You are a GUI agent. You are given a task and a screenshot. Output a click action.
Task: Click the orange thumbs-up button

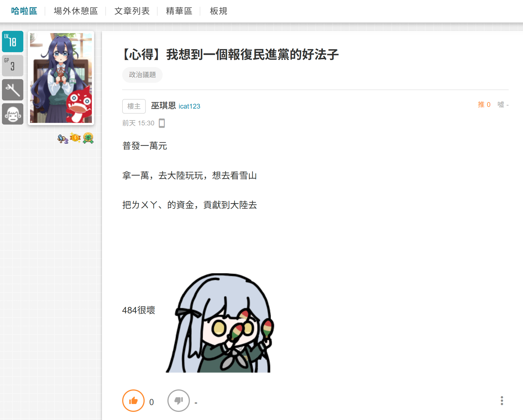click(x=133, y=401)
